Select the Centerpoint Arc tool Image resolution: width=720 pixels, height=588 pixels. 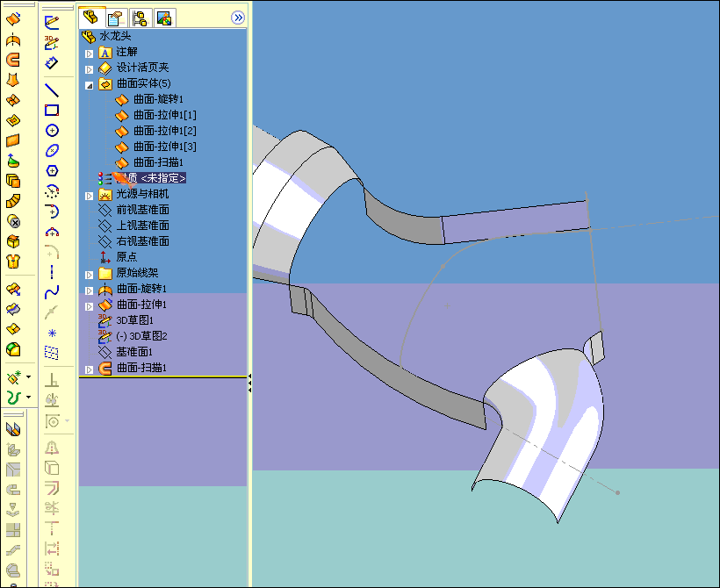(x=52, y=191)
